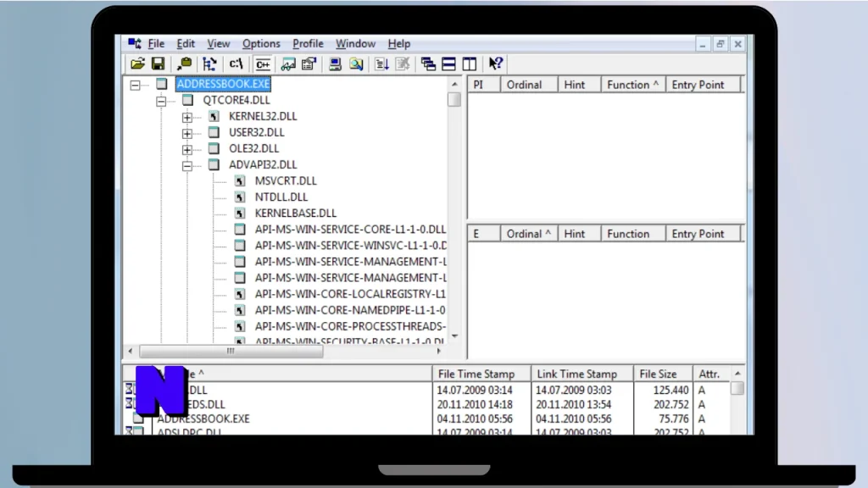Click file size value 125.440
Screen dimensions: 868x488
coord(671,390)
